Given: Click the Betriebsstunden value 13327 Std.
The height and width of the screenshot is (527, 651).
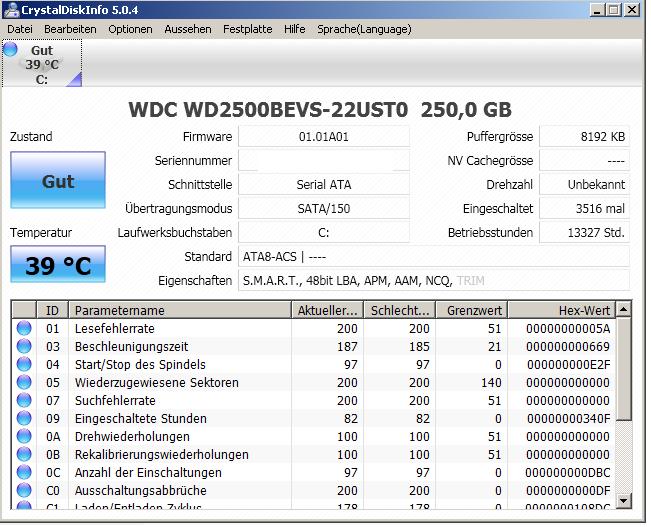Looking at the screenshot, I should pyautogui.click(x=585, y=233).
